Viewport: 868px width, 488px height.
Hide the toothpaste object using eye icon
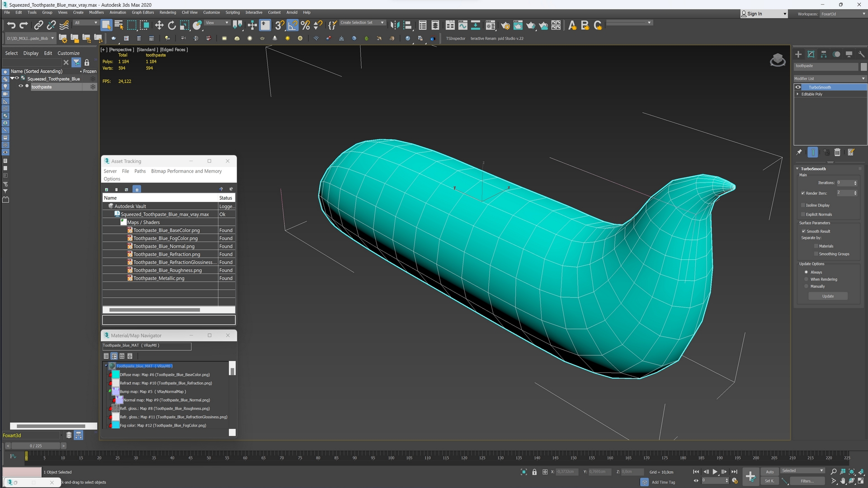click(x=20, y=86)
